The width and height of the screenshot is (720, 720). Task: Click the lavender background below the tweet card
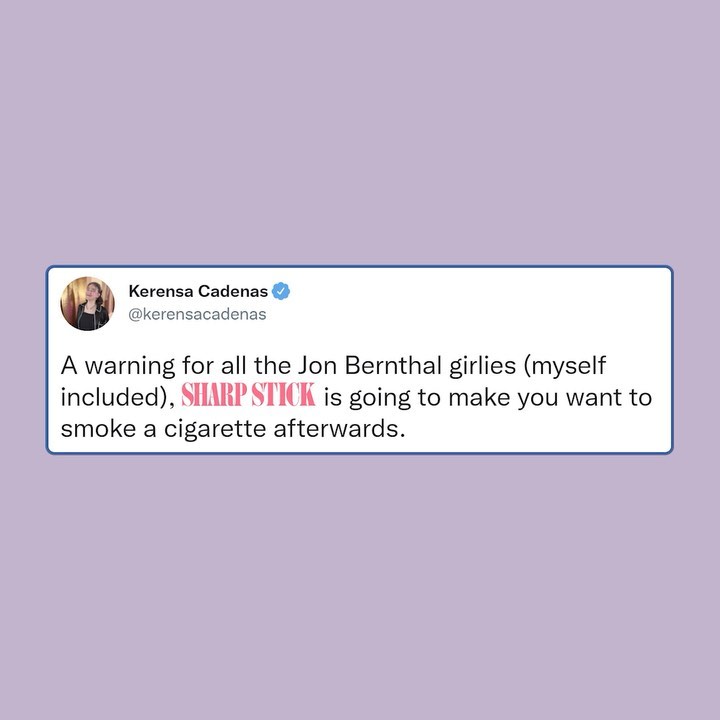pyautogui.click(x=360, y=588)
